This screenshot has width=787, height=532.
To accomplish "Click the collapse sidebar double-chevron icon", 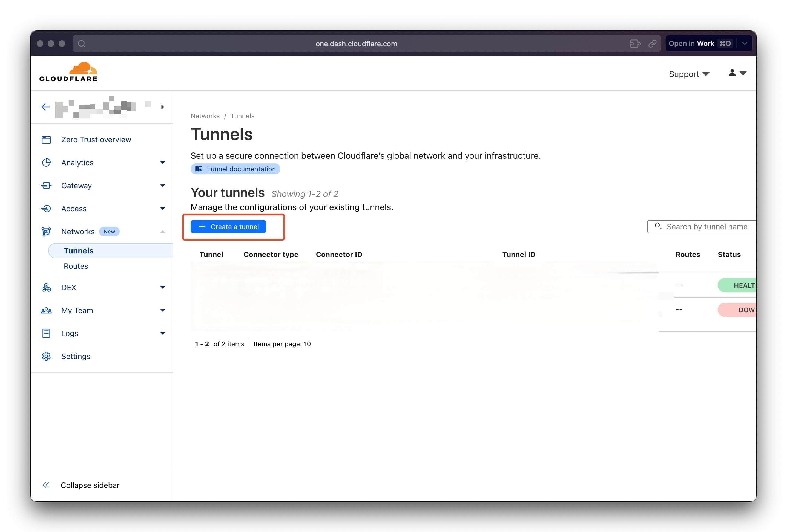I will [x=46, y=485].
